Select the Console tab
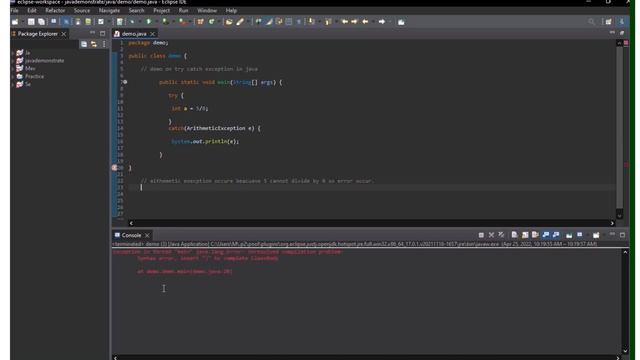Viewport: 640px width, 360px height. 131,236
